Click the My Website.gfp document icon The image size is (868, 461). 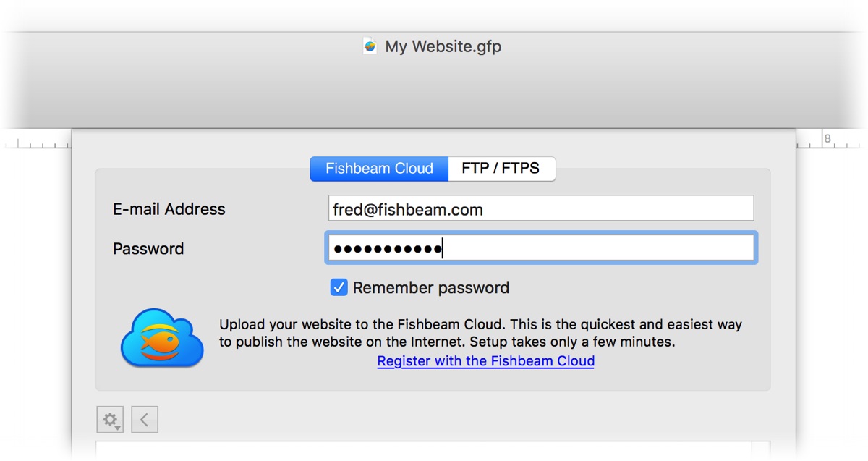pos(370,46)
